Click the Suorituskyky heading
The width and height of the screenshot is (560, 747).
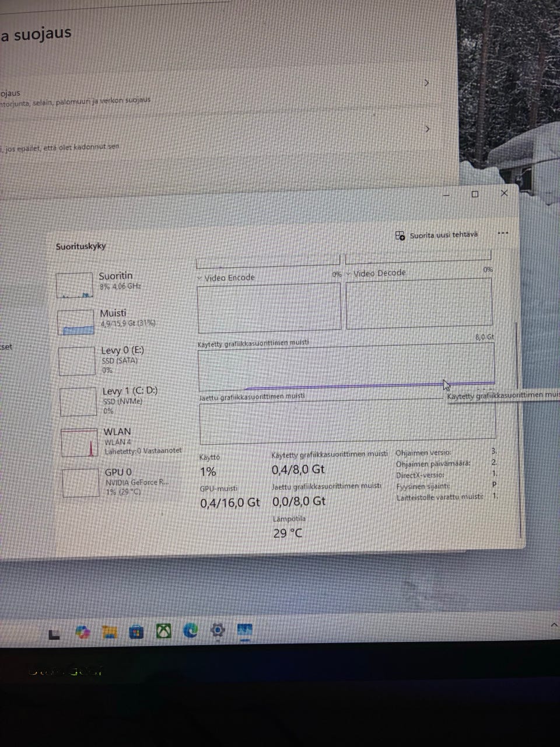81,246
